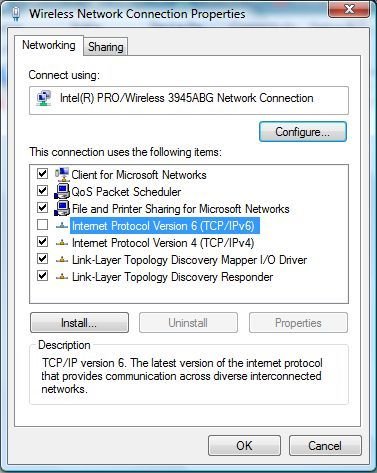Click the TCP/IPv4 protocol icon

62,243
